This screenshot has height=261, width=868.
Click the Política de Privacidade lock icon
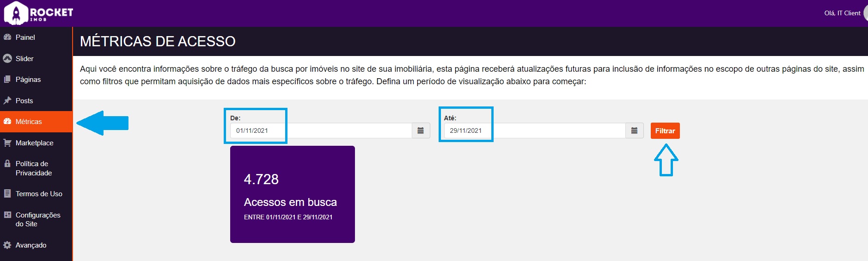tap(7, 163)
